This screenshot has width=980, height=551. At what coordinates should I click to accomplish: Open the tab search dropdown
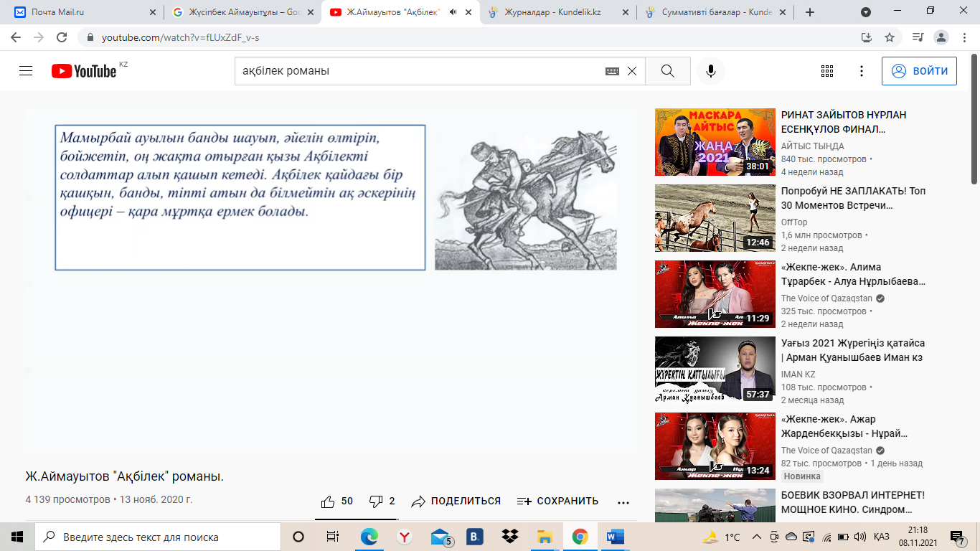pyautogui.click(x=866, y=12)
